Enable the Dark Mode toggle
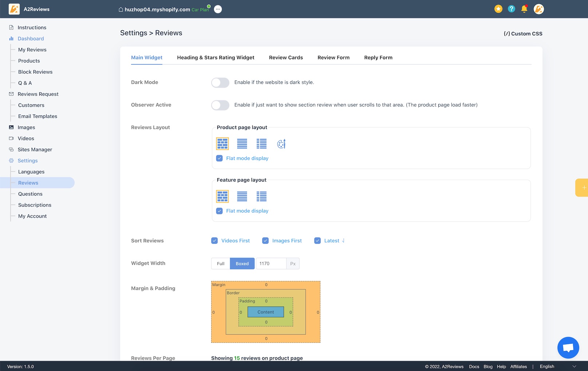Image resolution: width=588 pixels, height=371 pixels. pos(220,83)
